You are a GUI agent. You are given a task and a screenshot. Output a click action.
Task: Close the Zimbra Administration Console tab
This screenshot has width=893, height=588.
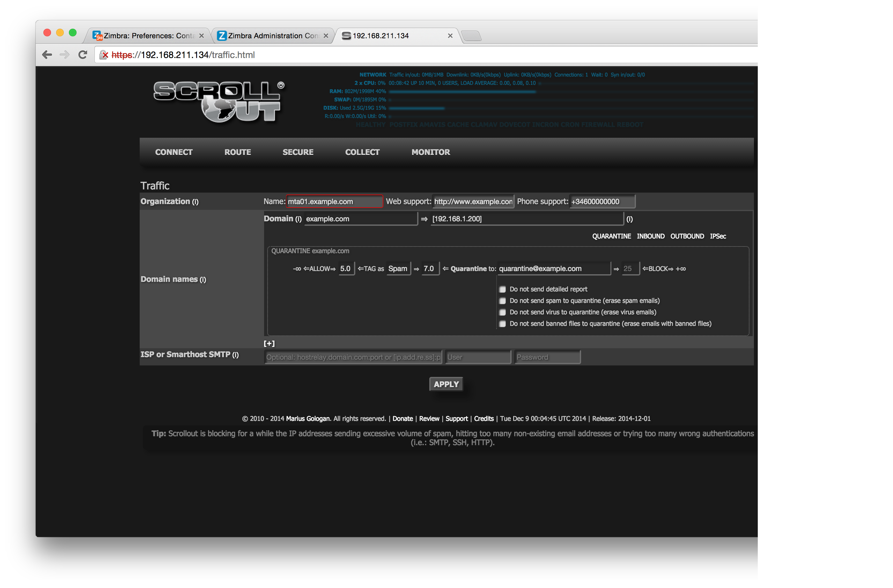[x=326, y=36]
